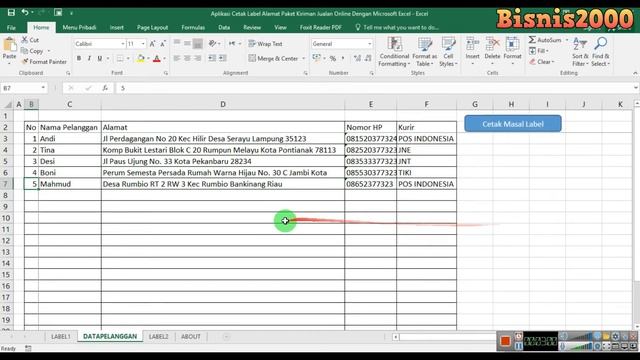Image resolution: width=640 pixels, height=360 pixels.
Task: Decrease the indent
Action: [212, 58]
